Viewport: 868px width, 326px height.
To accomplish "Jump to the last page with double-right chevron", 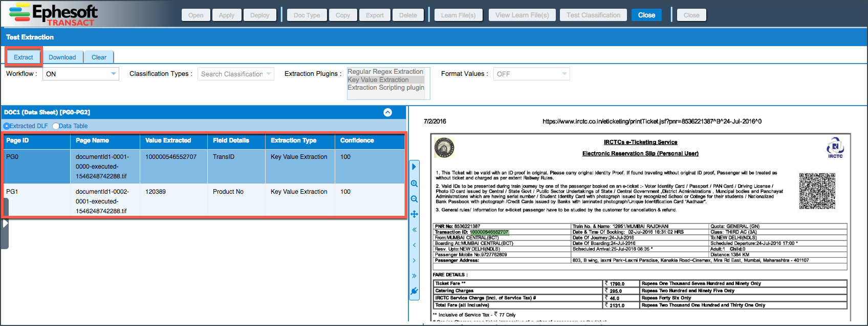I will point(415,276).
